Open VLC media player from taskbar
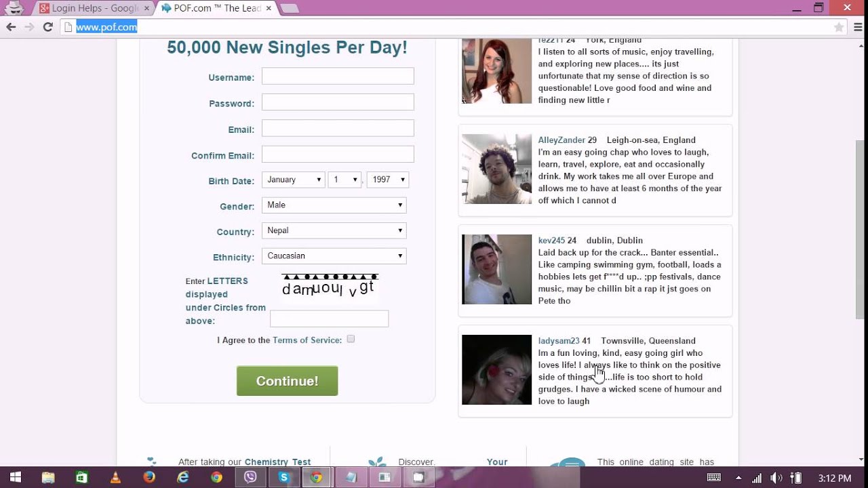868x488 pixels. point(115,477)
